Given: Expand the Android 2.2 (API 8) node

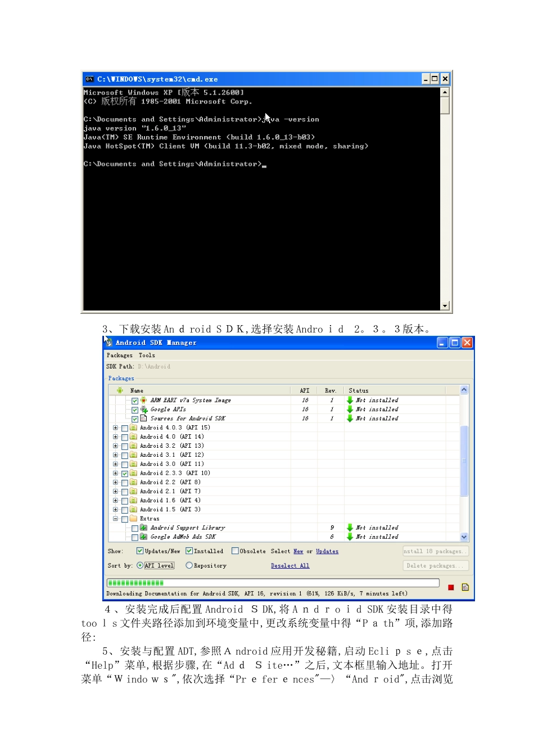Looking at the screenshot, I should tap(115, 482).
